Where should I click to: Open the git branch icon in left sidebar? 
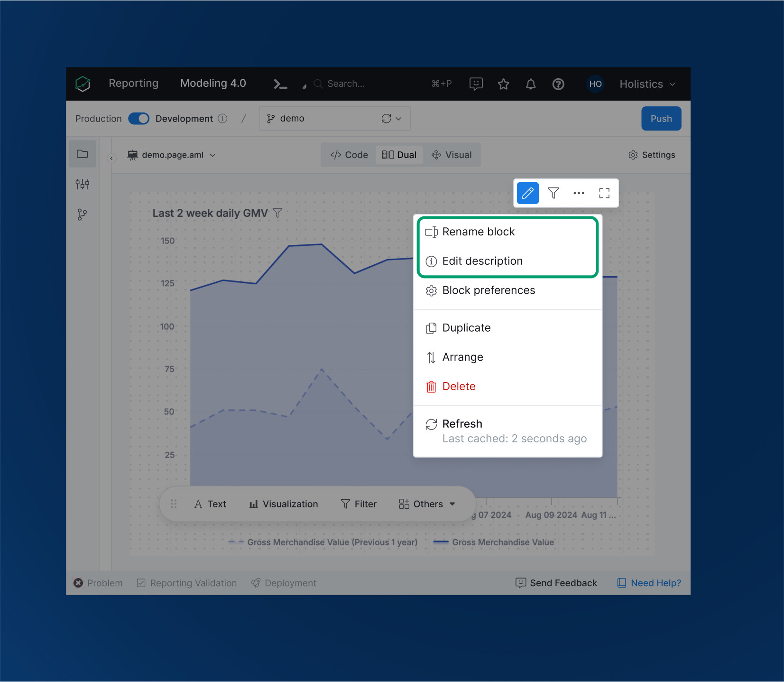[x=83, y=215]
